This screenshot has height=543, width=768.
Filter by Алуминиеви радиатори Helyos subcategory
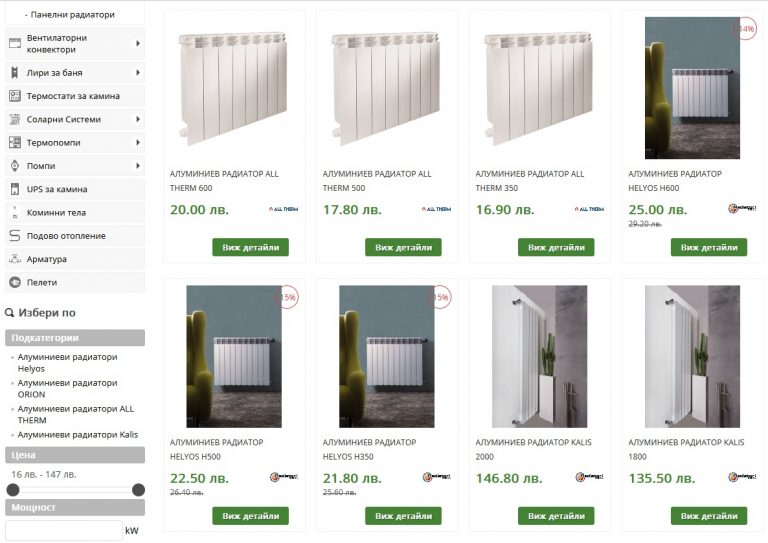pos(67,363)
